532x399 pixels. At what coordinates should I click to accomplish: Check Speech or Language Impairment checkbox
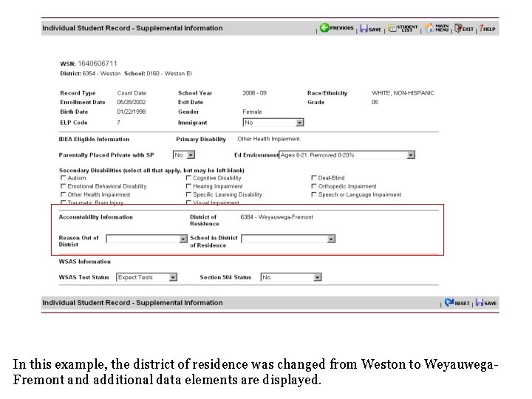point(314,194)
